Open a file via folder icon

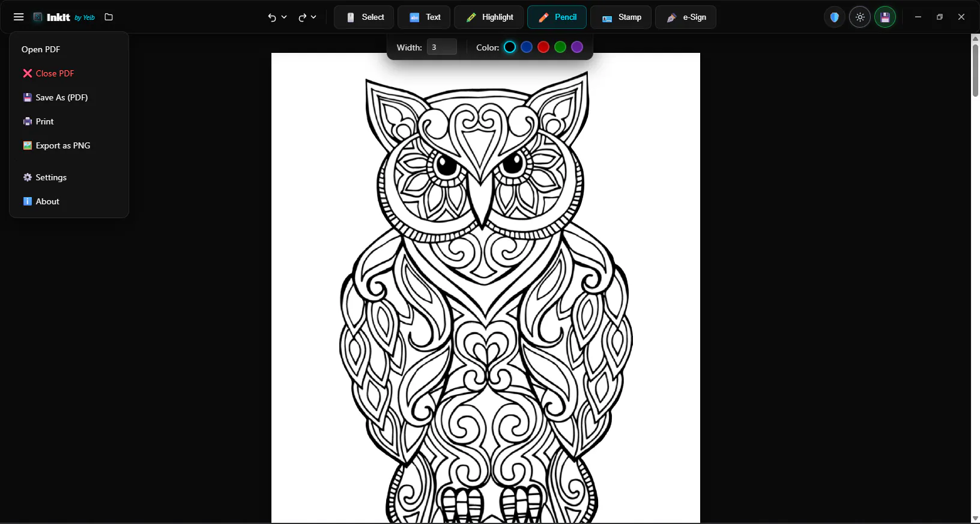pos(109,17)
